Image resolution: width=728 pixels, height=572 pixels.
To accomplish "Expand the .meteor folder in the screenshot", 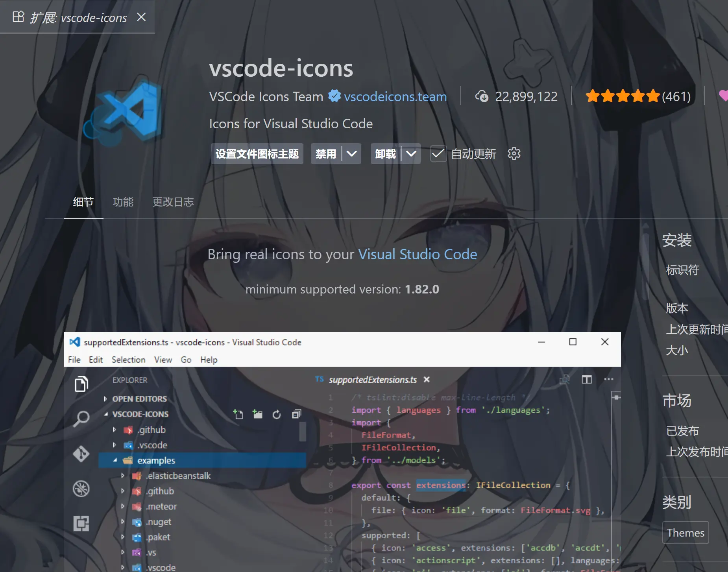I will click(123, 506).
